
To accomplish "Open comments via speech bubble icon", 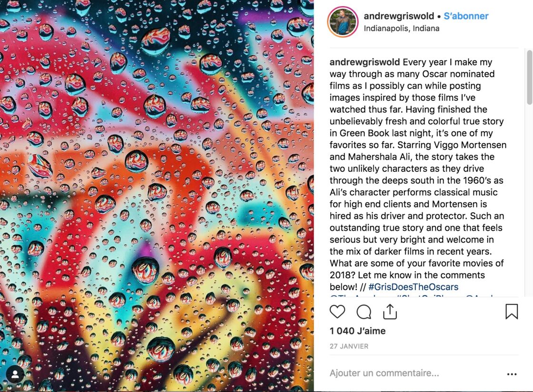I will 364,312.
